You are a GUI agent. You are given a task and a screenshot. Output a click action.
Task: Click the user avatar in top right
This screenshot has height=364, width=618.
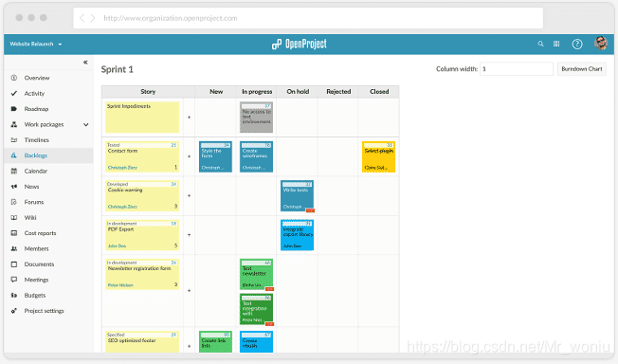click(x=601, y=43)
